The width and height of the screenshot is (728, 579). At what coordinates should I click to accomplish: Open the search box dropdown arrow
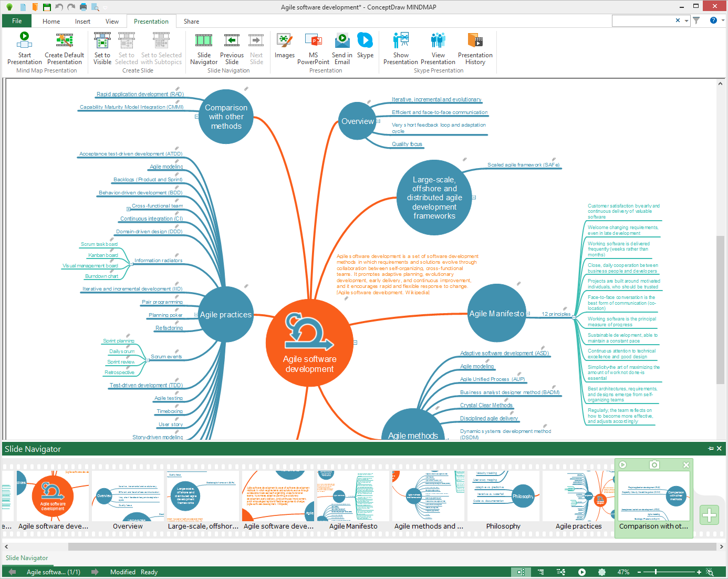[686, 21]
